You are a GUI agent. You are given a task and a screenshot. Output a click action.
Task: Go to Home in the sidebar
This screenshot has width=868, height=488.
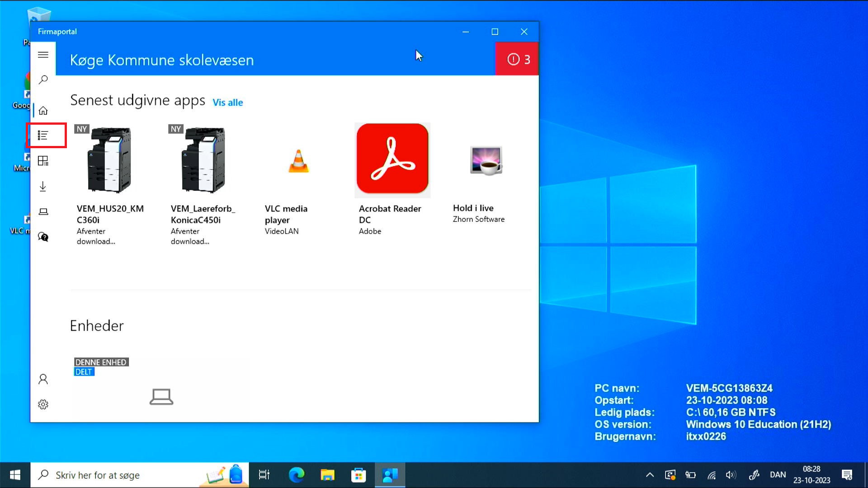pyautogui.click(x=43, y=111)
